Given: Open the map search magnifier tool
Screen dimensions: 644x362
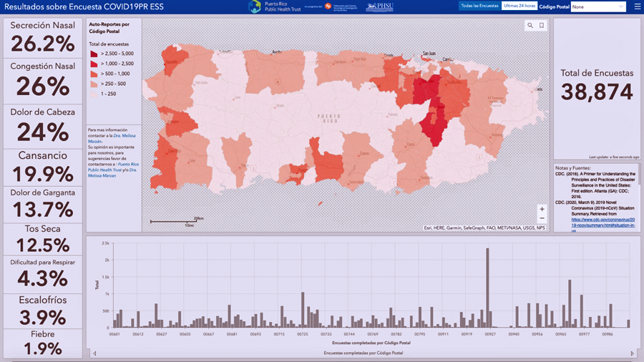Looking at the screenshot, I should [x=530, y=26].
